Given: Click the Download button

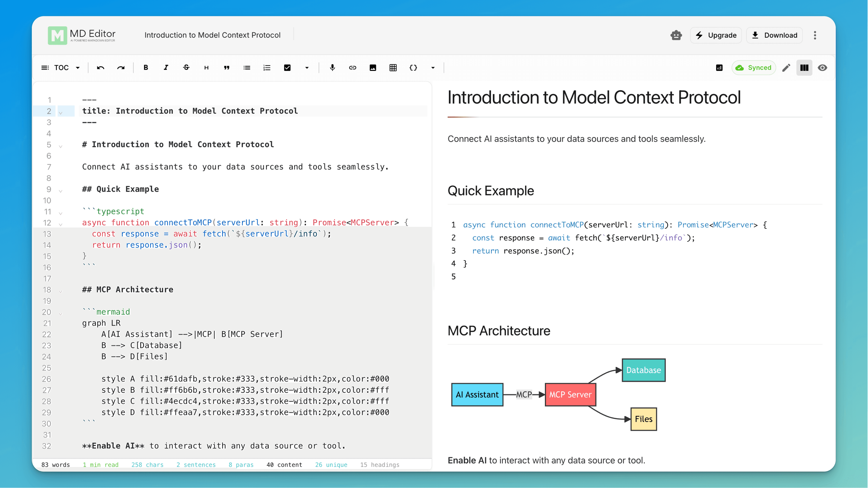Looking at the screenshot, I should [x=774, y=35].
